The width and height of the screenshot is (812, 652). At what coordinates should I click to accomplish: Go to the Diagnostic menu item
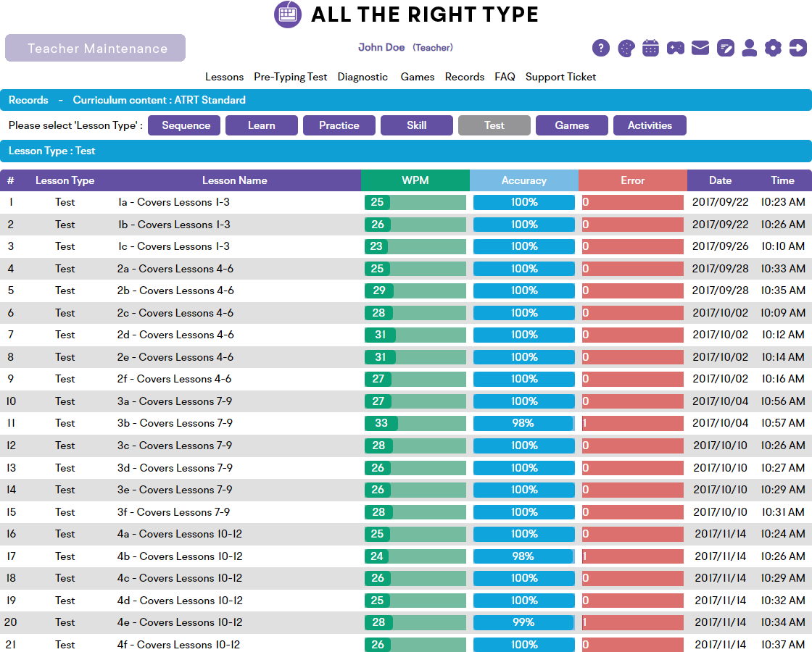(x=362, y=77)
